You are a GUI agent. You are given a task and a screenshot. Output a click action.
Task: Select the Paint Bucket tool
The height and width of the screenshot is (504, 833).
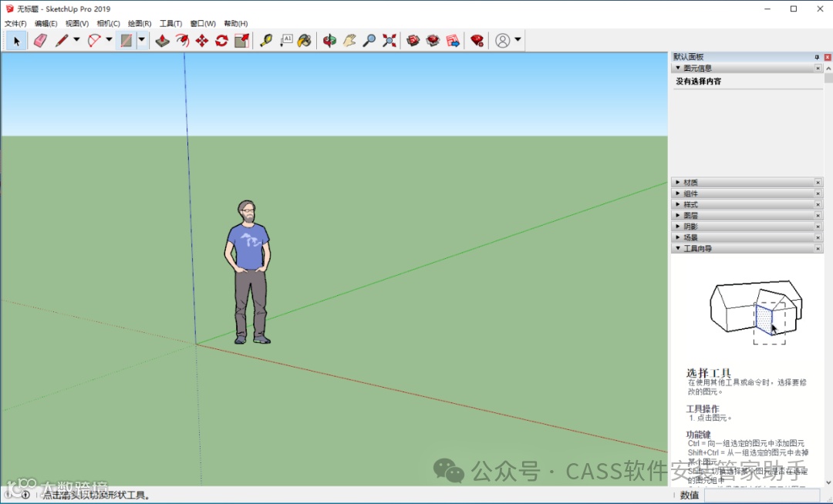pyautogui.click(x=305, y=40)
